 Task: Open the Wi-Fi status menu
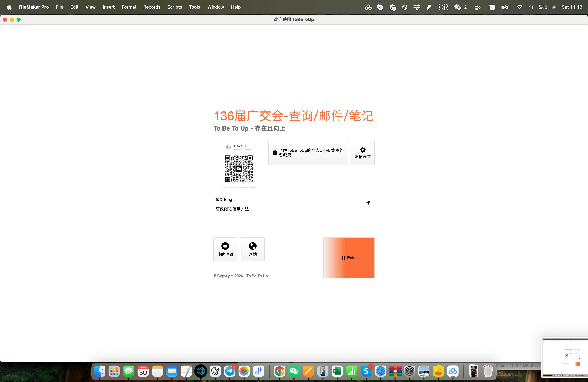click(x=519, y=7)
